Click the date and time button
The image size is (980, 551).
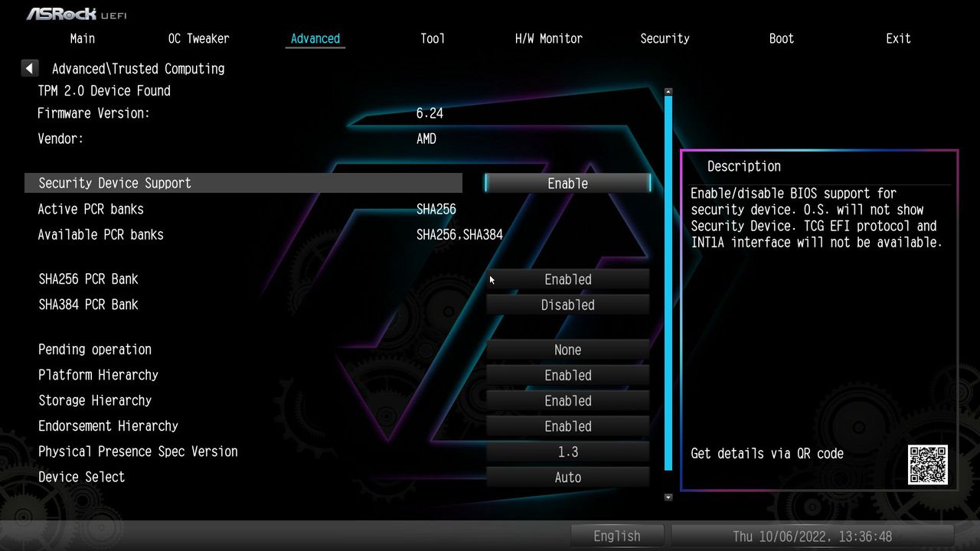coord(812,536)
